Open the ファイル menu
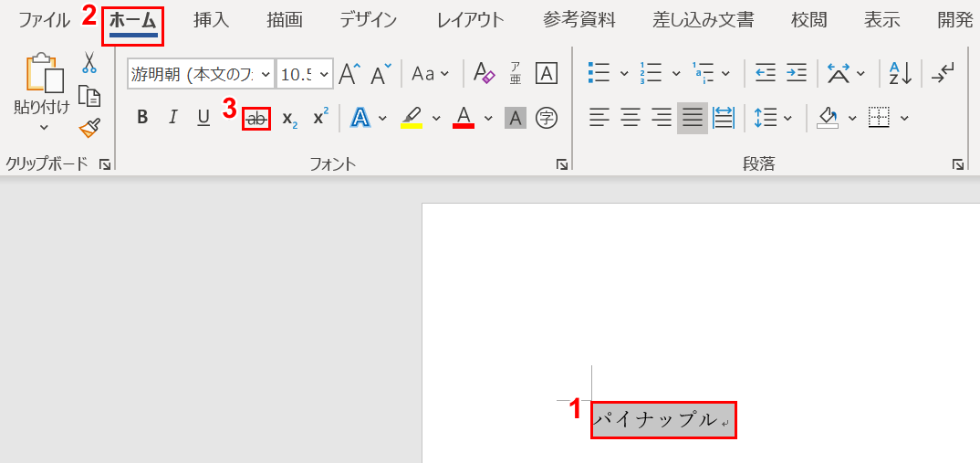Viewport: 980px width, 463px height. click(44, 20)
